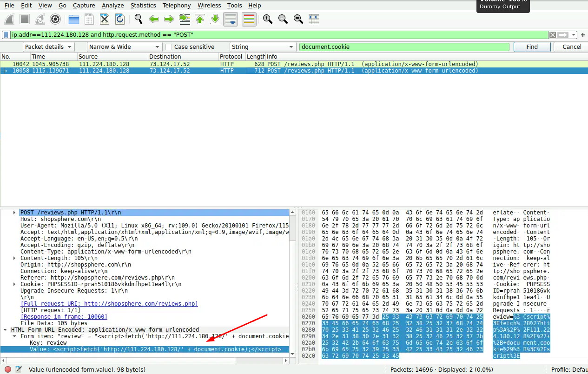
Task: Add a display filter button
Action: (x=583, y=35)
